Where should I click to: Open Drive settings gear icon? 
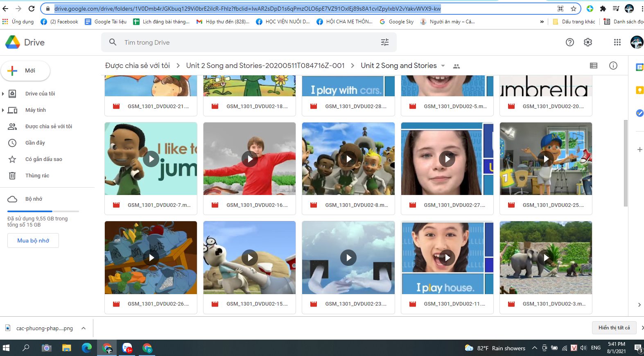click(588, 42)
